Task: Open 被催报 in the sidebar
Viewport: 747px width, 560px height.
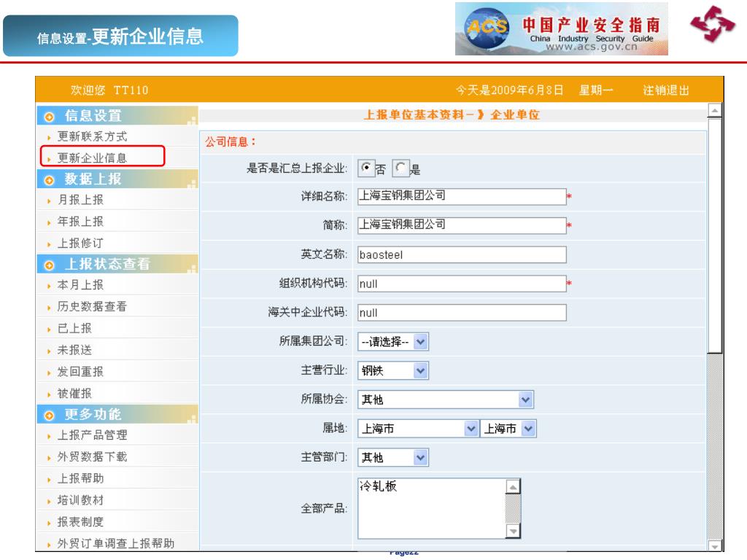Action: tap(74, 393)
